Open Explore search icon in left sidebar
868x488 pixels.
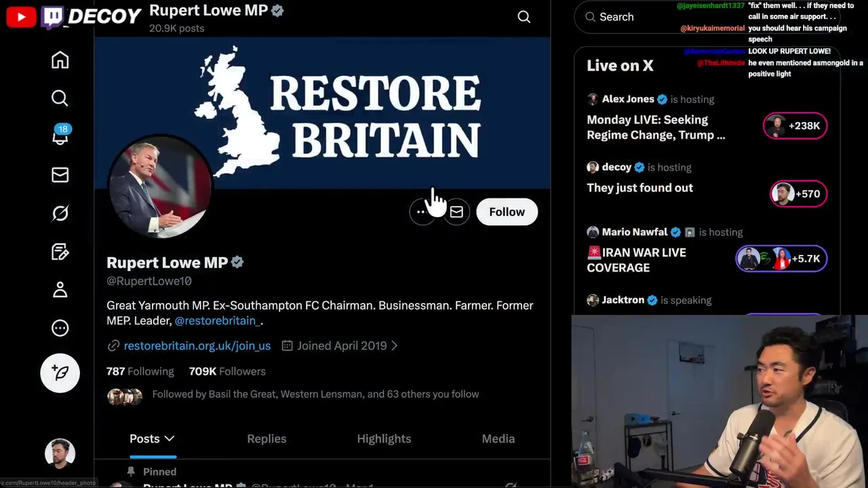pos(60,98)
